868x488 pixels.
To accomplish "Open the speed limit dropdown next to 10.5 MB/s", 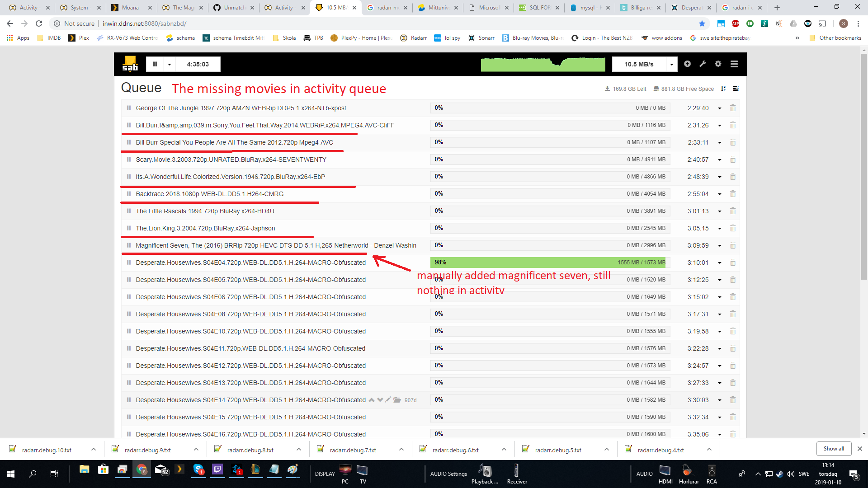I will (x=671, y=64).
